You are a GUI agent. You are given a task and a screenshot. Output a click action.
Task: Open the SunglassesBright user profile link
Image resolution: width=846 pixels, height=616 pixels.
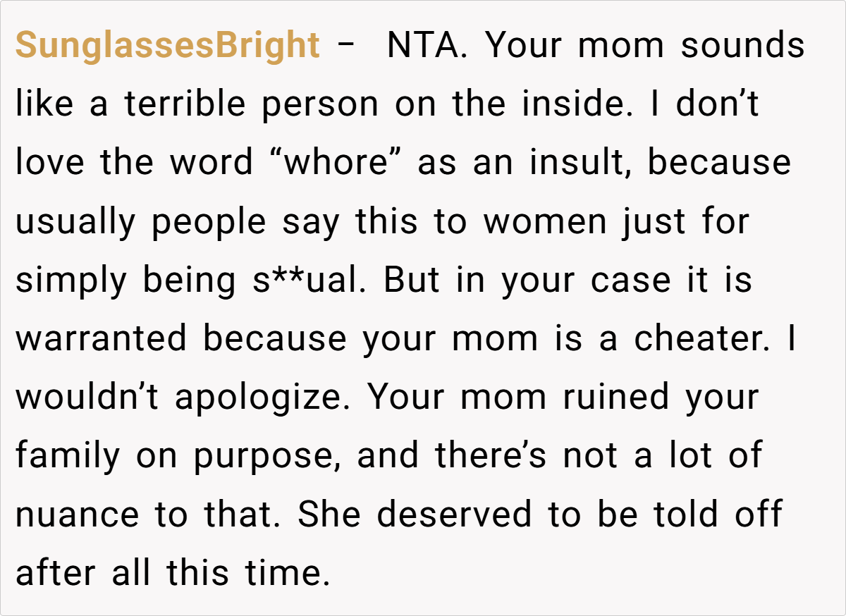(167, 47)
